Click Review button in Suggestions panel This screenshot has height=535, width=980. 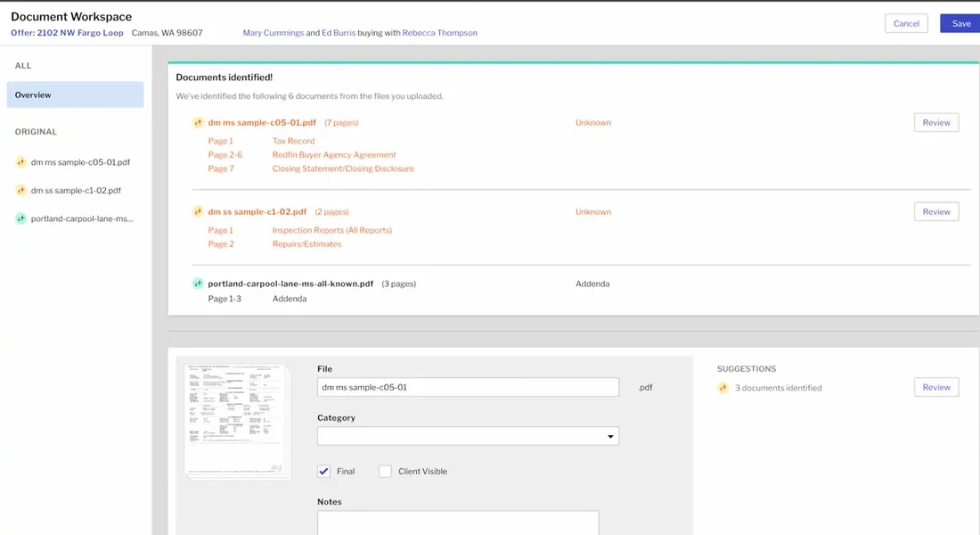(x=936, y=387)
